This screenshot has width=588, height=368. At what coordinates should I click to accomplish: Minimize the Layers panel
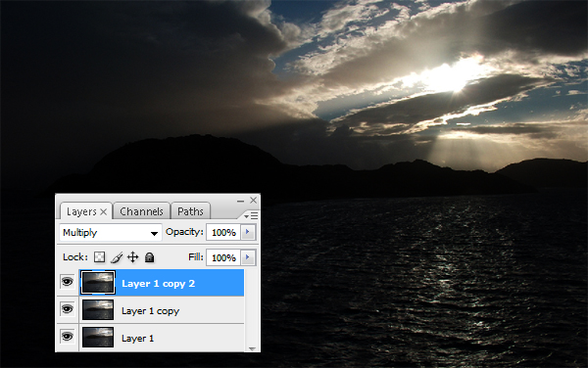click(x=240, y=201)
